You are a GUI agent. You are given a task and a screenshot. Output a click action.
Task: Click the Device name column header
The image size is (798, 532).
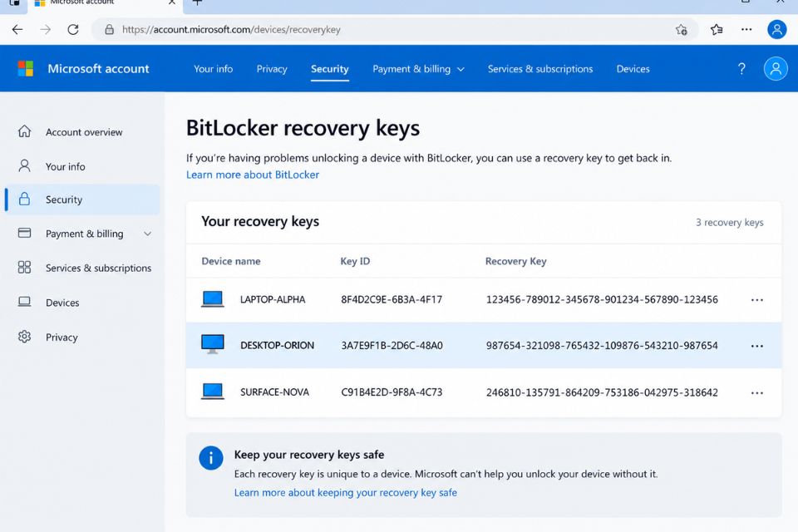point(230,261)
